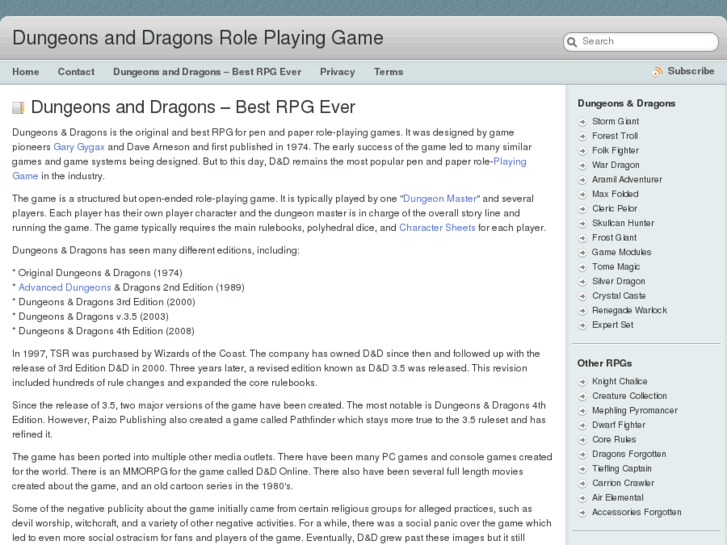
Task: Click the Dungeons & Dragons sidebar heading
Action: [x=626, y=103]
